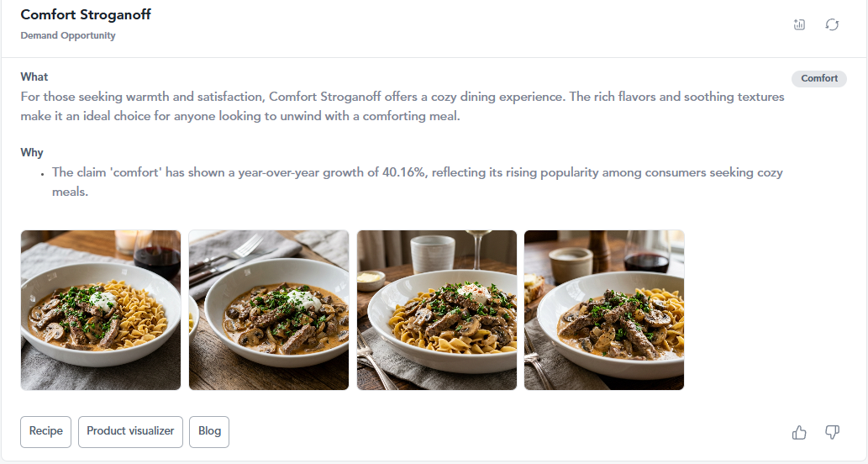Open the Recipe button
The height and width of the screenshot is (464, 868).
(x=46, y=431)
